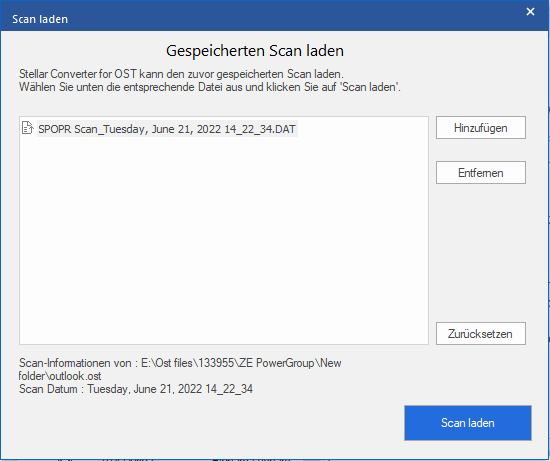The image size is (550, 461).
Task: Click the document icon beside the SPOPR scan
Action: (27, 128)
